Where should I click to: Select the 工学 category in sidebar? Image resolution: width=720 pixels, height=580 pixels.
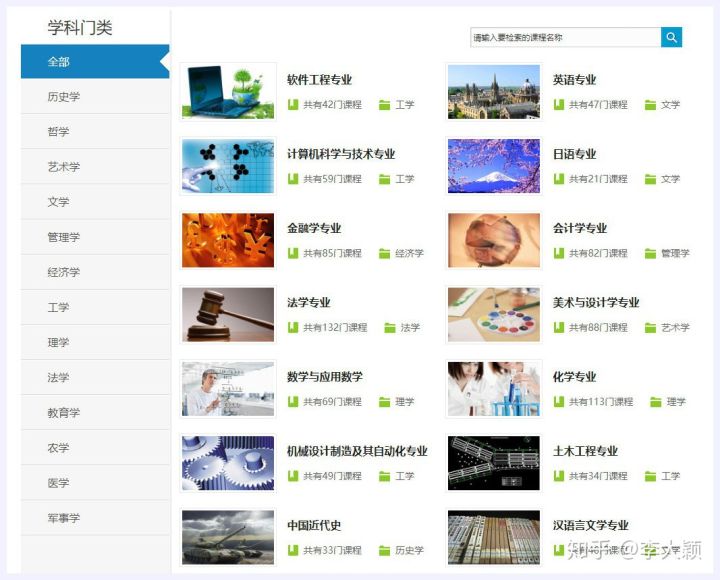point(95,307)
